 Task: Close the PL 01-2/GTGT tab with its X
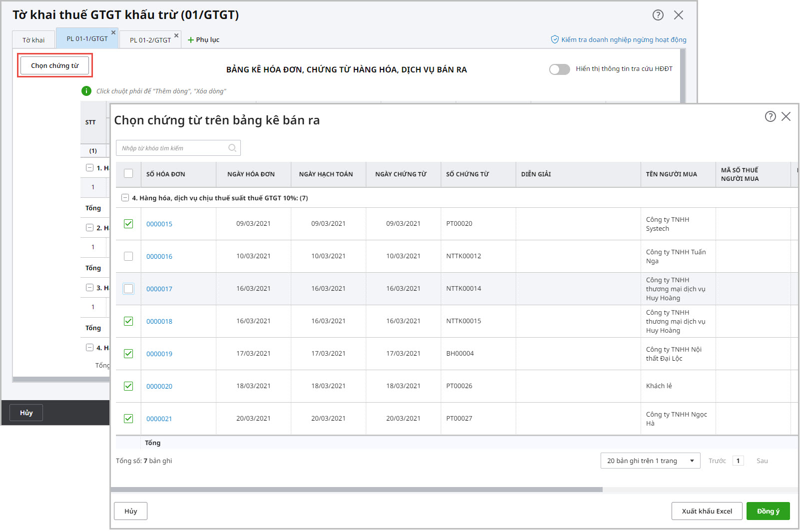coord(176,35)
